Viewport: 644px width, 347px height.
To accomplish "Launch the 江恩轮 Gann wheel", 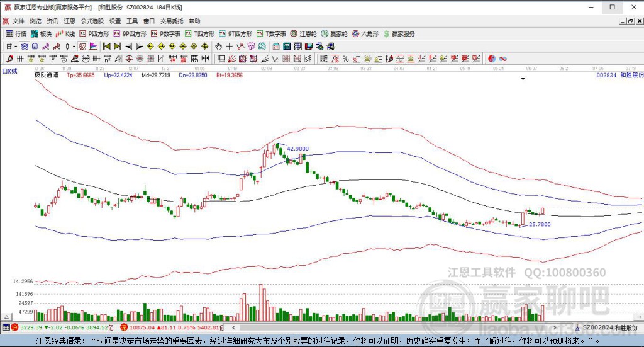I will [x=304, y=34].
